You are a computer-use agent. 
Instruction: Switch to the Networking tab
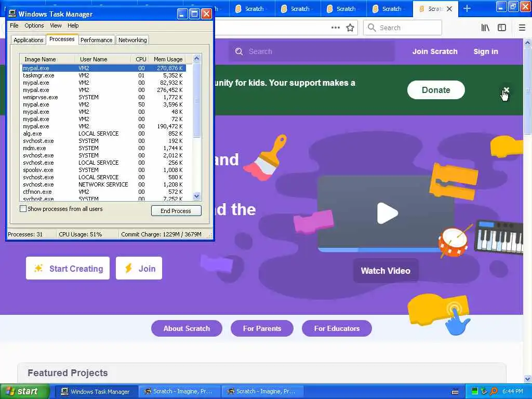tap(132, 40)
